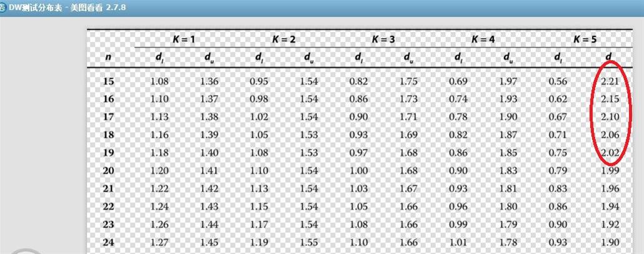
Task: Select row label 19 in n column
Action: point(108,153)
